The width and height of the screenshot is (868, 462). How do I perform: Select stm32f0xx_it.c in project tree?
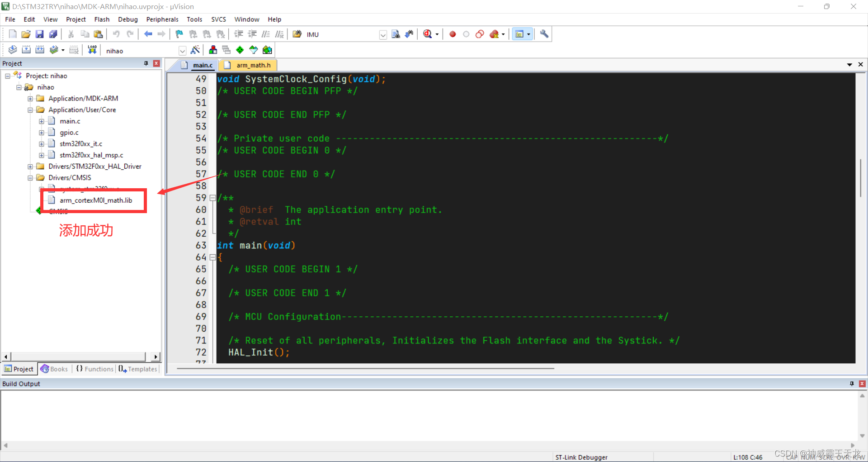point(81,143)
